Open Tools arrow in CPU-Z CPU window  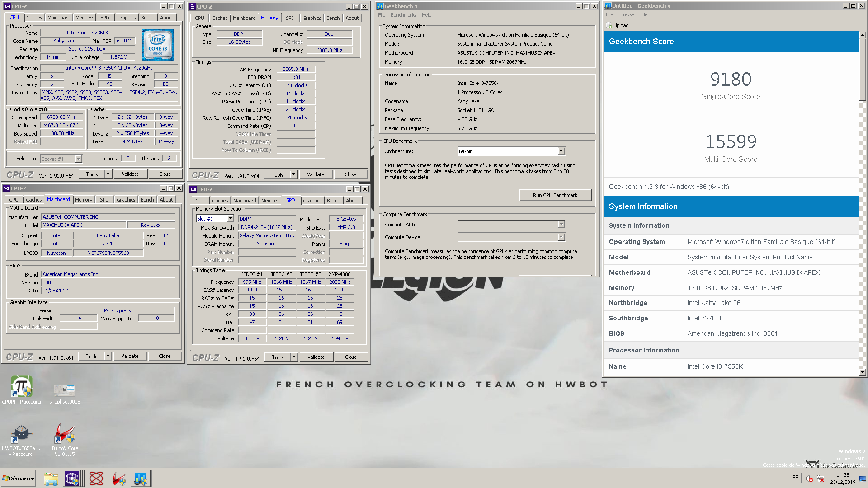pyautogui.click(x=108, y=174)
